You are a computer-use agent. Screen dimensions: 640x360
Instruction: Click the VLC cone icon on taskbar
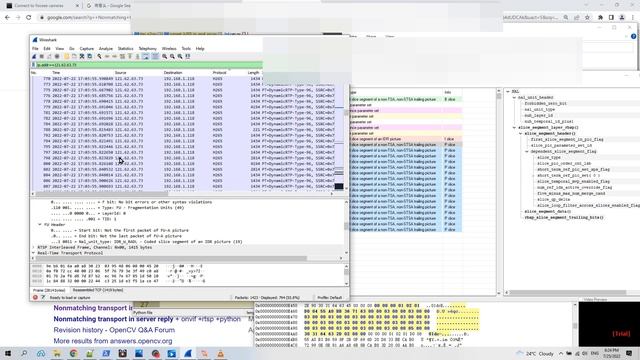pyautogui.click(x=220, y=353)
